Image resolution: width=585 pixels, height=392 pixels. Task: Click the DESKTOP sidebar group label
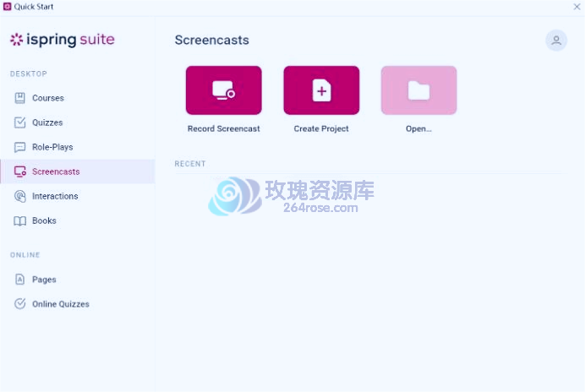pos(29,73)
